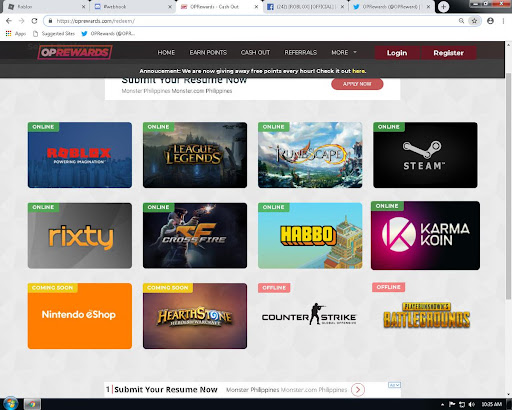Screen dimensions: 512x410
Task: Open the OPRewards Twitter bookmark
Action: click(108, 33)
